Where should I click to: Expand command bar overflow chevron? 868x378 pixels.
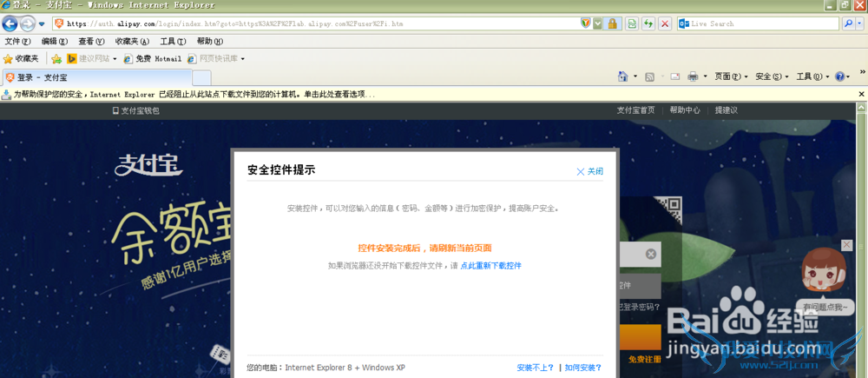pos(862,71)
